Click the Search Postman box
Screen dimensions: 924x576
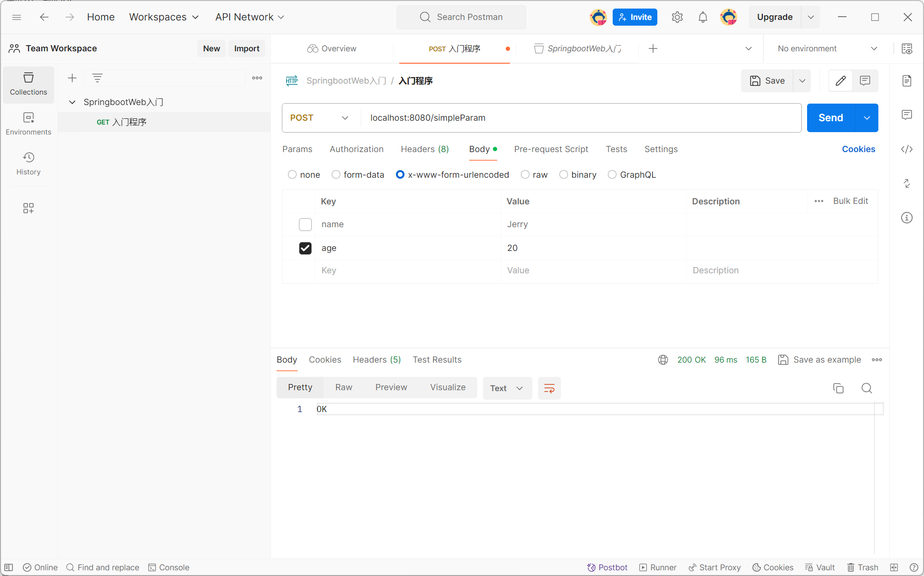click(461, 17)
